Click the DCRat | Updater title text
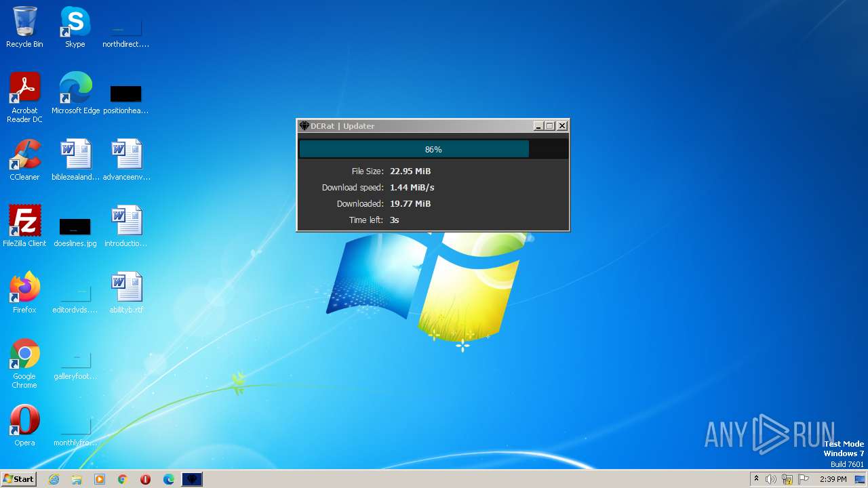 click(342, 126)
